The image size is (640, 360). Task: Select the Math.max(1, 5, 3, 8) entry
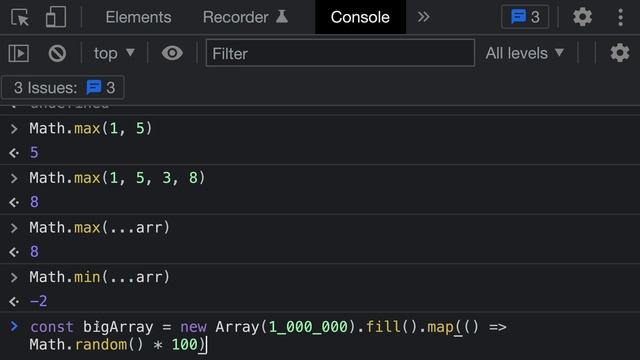[x=117, y=178]
